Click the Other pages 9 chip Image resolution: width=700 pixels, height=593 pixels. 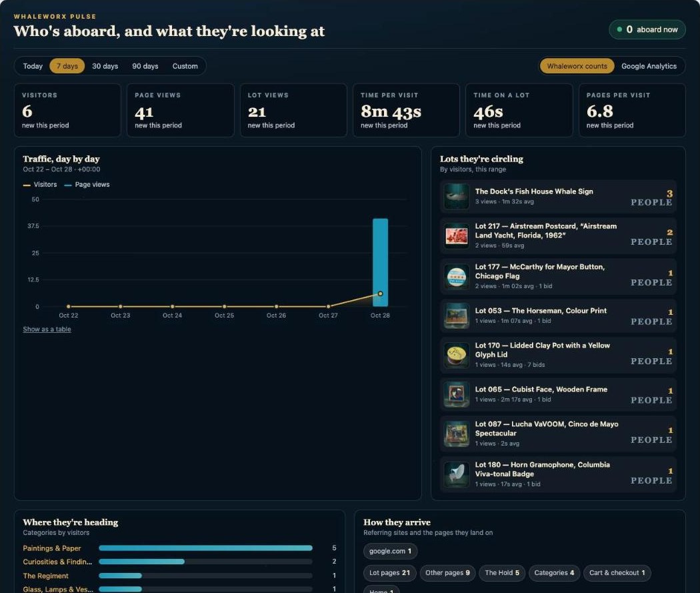(x=447, y=572)
